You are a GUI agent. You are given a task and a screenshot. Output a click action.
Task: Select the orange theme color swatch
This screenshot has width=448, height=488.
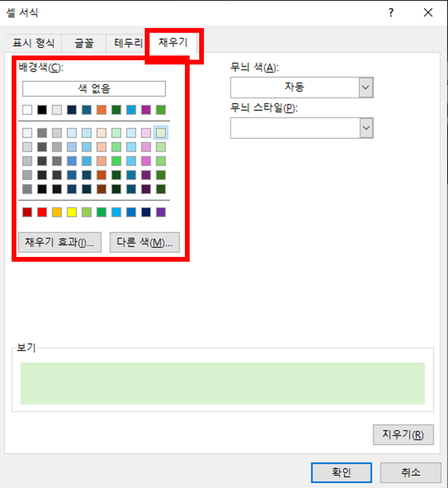[101, 109]
